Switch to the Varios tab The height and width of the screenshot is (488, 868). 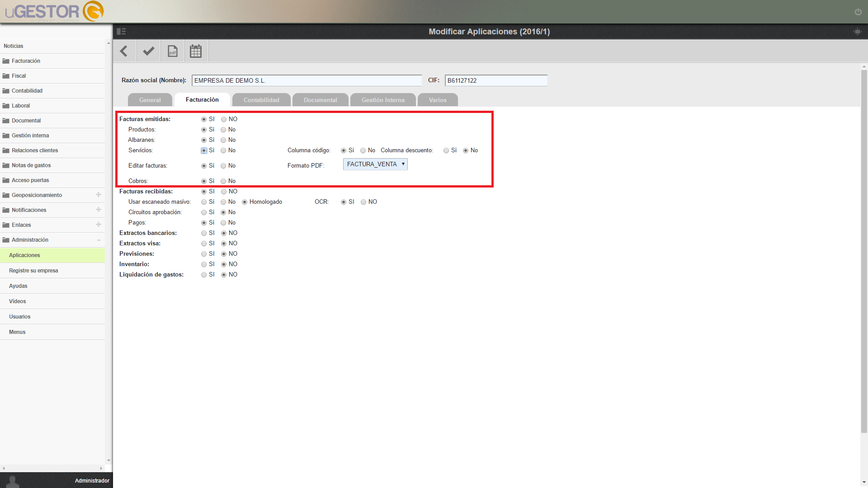point(438,100)
